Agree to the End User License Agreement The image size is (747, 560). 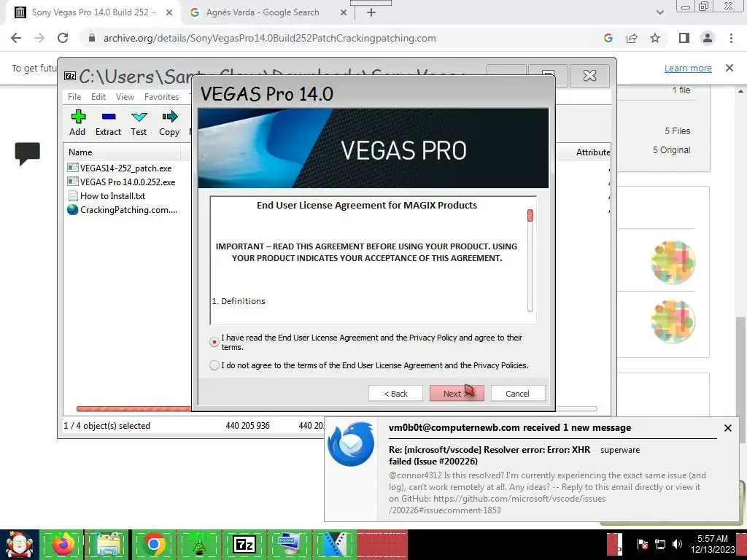[214, 342]
